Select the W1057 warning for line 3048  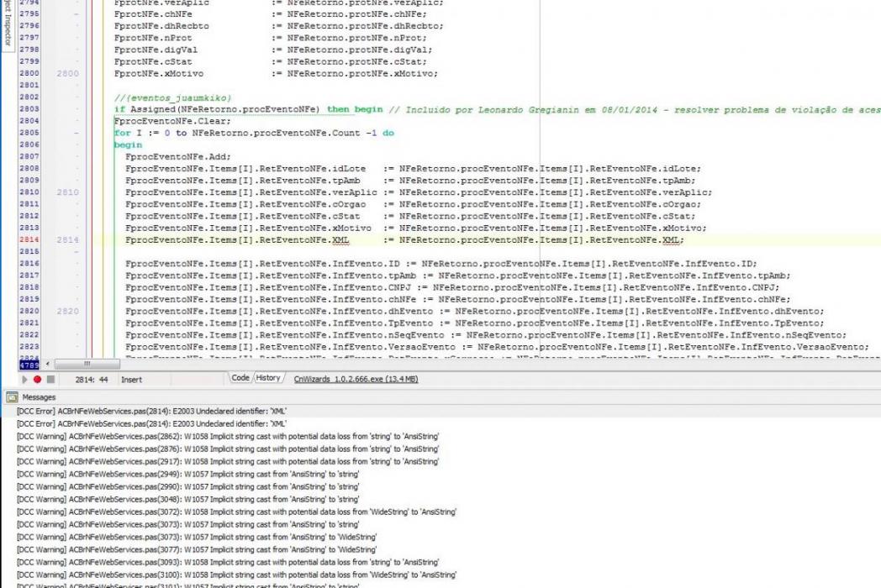pos(188,499)
